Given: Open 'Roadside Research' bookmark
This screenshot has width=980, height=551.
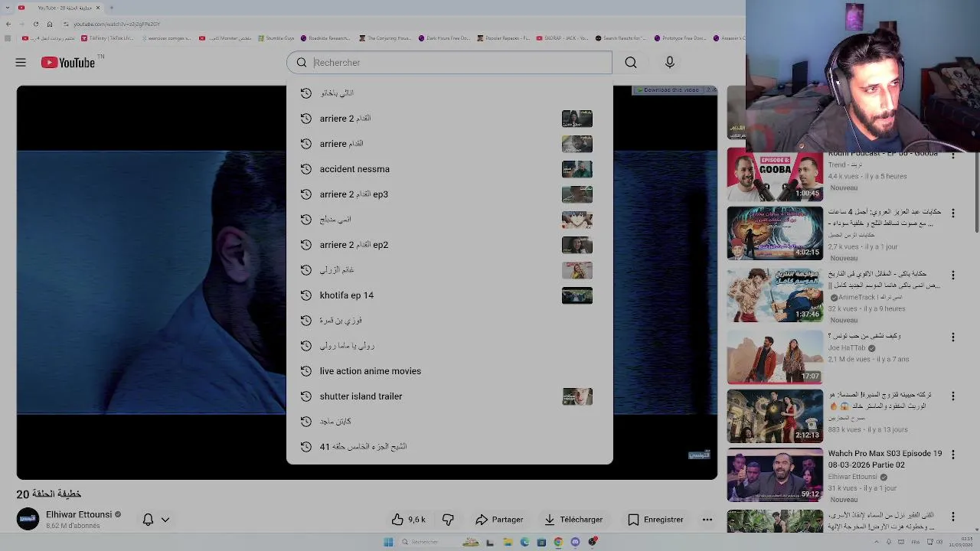Looking at the screenshot, I should 325,37.
